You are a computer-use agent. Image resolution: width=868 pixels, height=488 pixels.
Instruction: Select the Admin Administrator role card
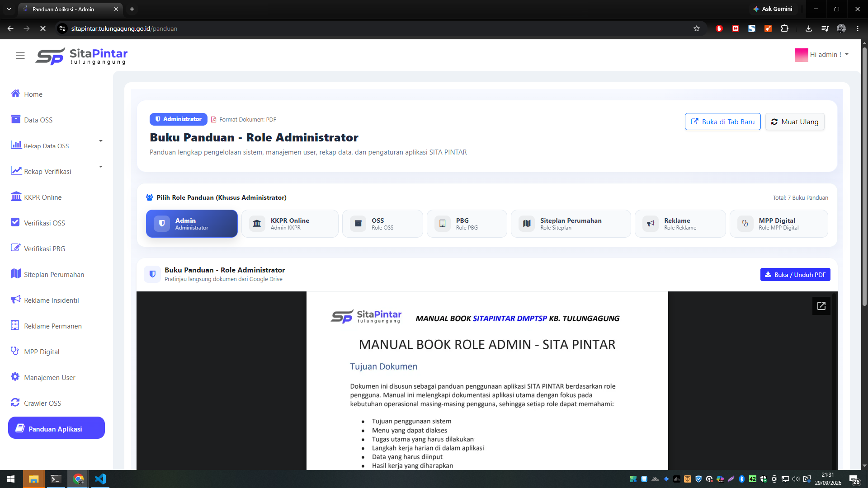(192, 224)
